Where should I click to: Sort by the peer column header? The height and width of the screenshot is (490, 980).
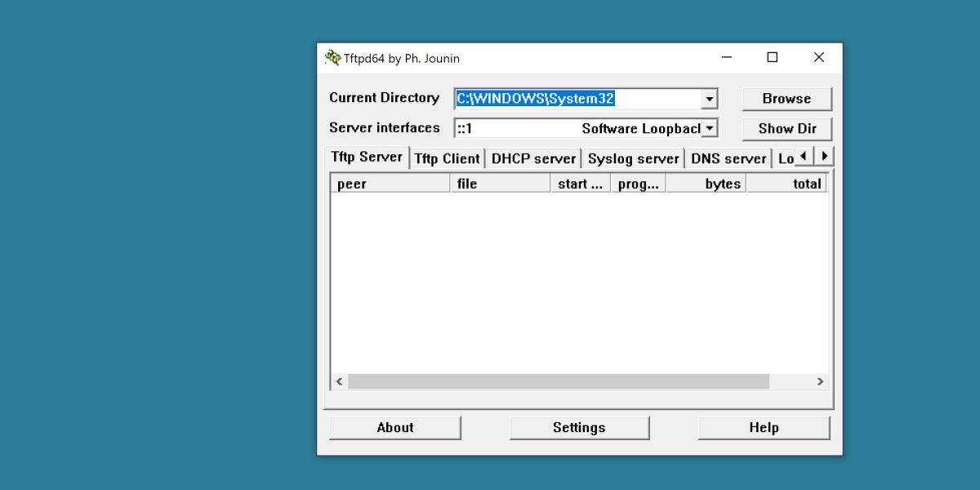tap(390, 184)
